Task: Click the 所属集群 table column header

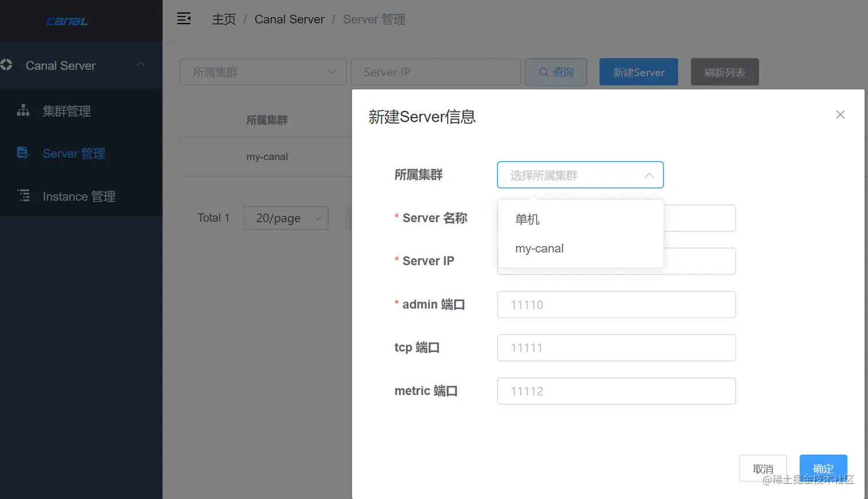Action: coord(267,120)
